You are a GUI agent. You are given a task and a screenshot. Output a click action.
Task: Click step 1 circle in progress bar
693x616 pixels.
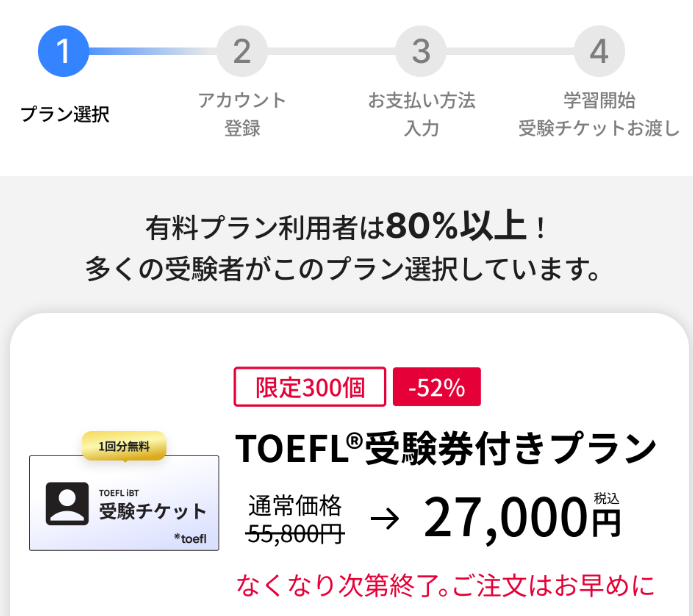63,51
